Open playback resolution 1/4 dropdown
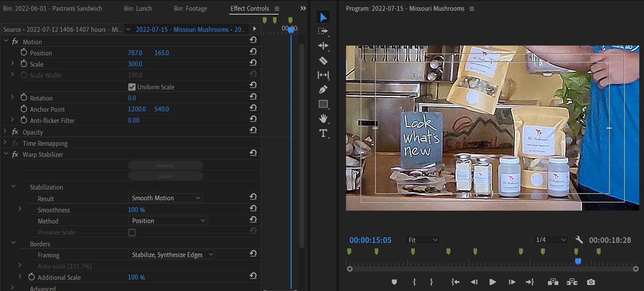 coord(550,240)
